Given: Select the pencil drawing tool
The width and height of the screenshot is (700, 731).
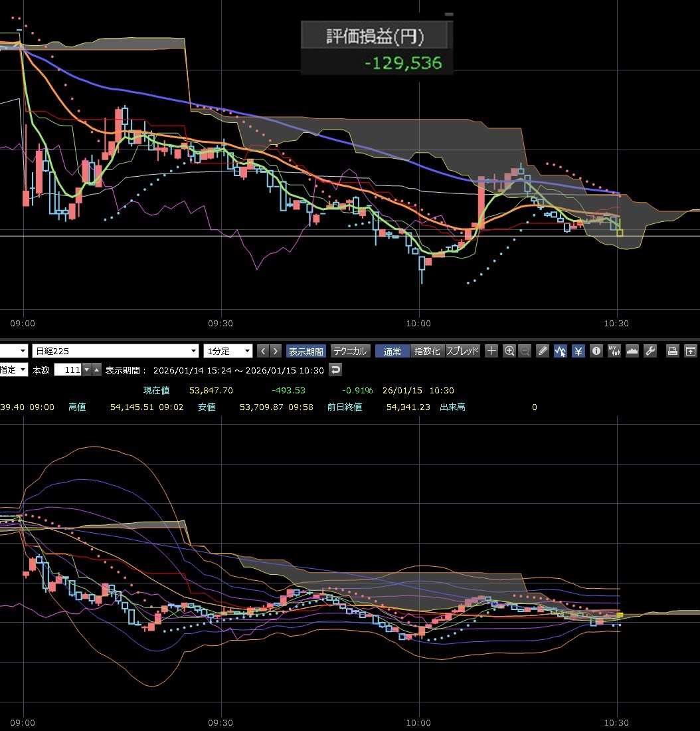Looking at the screenshot, I should [543, 351].
